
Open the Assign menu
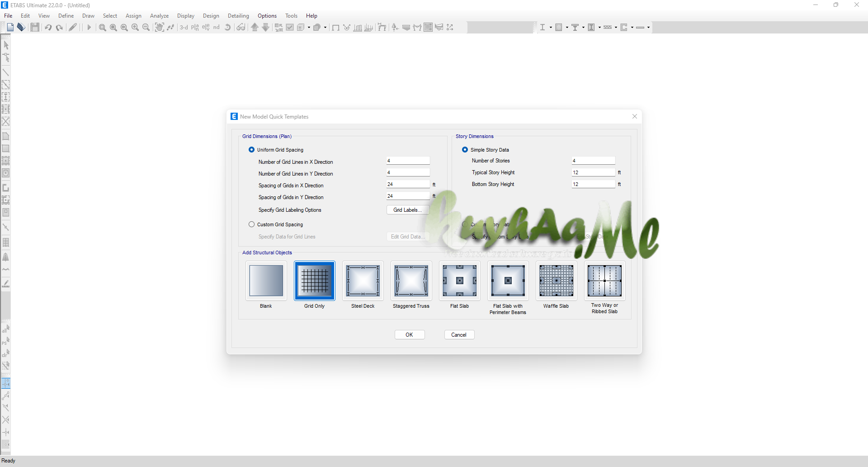pos(133,16)
